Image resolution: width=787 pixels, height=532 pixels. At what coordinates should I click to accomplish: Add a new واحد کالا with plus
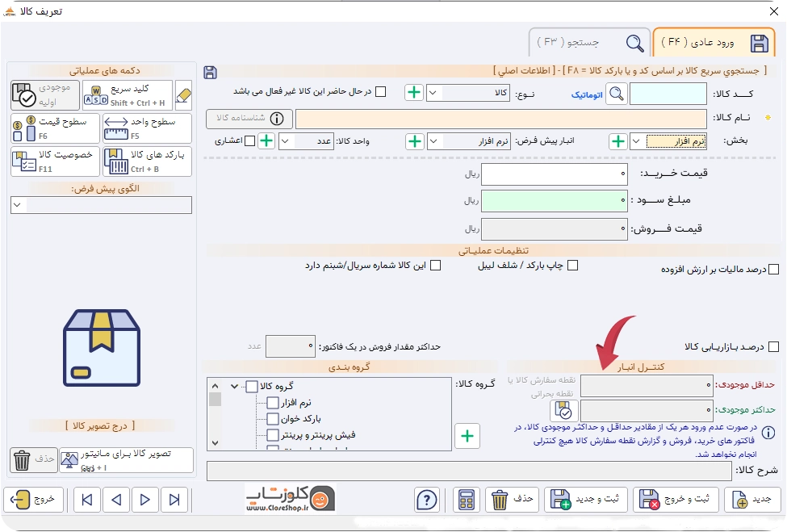266,140
